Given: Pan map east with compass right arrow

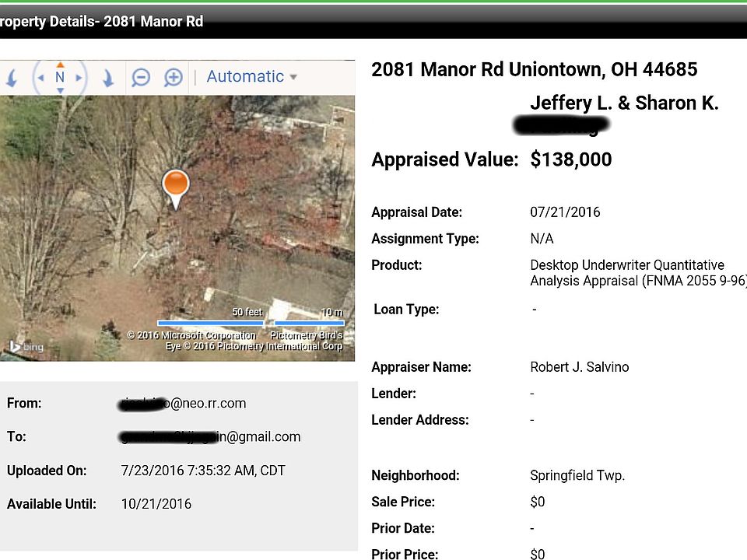Looking at the screenshot, I should tap(79, 78).
